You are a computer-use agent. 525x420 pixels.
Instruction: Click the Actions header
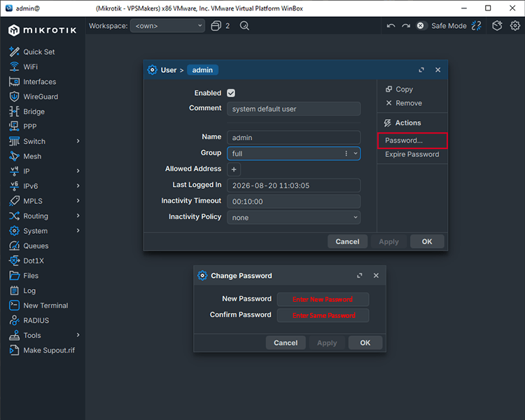tap(402, 123)
